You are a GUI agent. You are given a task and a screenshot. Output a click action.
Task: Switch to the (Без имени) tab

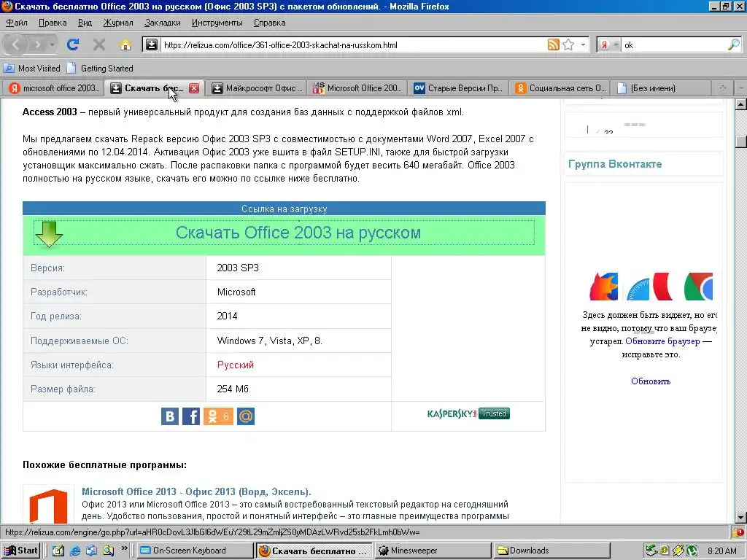coord(661,88)
